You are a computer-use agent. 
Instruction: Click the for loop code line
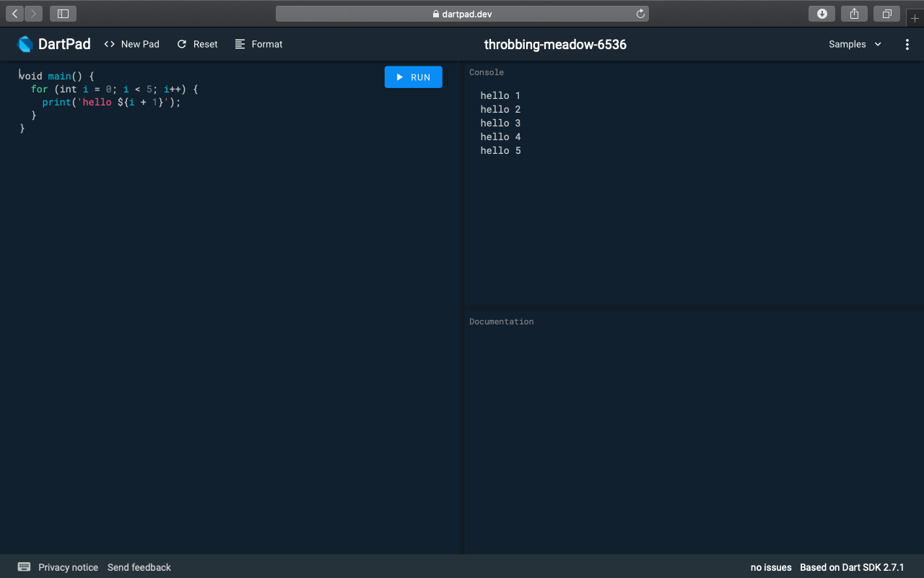[x=114, y=89]
